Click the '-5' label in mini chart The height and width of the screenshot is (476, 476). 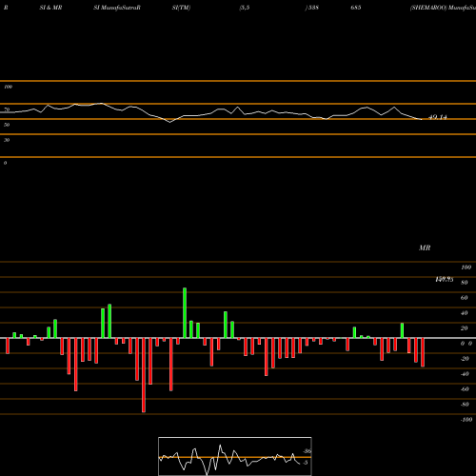[x=305, y=463]
